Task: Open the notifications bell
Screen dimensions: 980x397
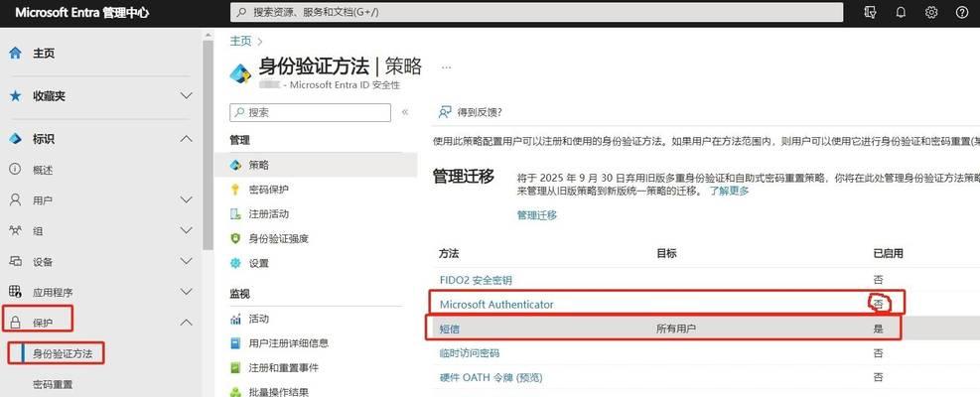Action: 901,12
